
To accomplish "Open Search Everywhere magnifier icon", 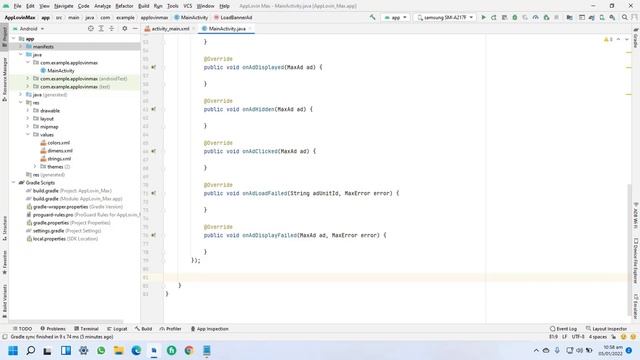I will click(625, 18).
